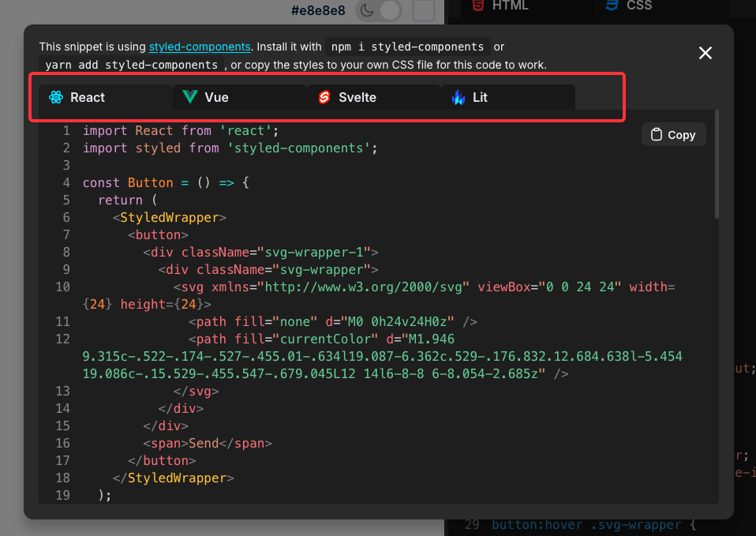
Task: Click the 'yarn add styled-components' command
Action: point(132,65)
